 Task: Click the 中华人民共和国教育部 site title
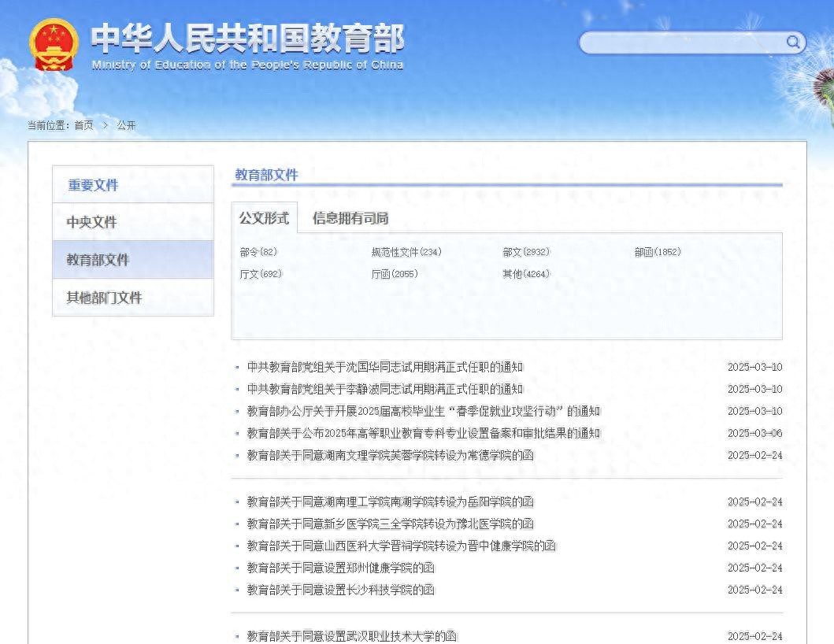[248, 38]
